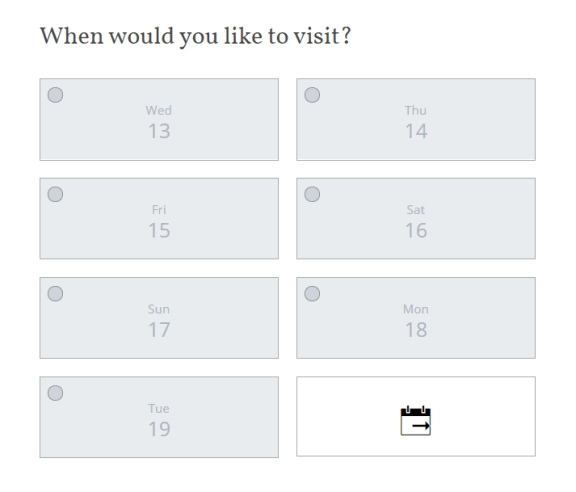
Task: Choose the Sun 17 date card
Action: 159,318
